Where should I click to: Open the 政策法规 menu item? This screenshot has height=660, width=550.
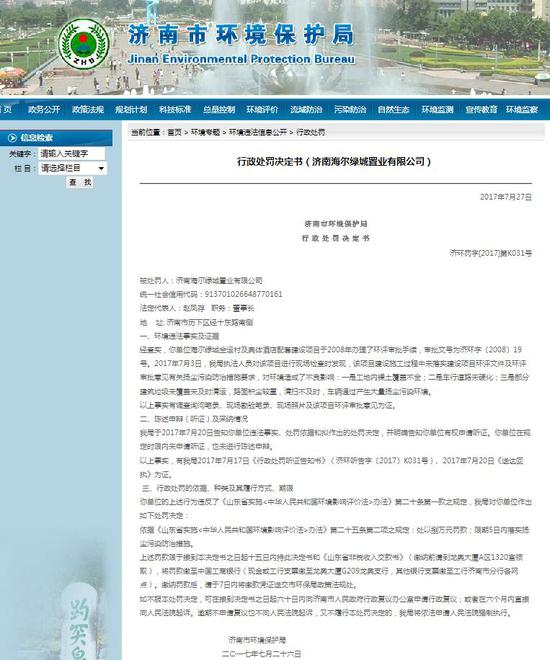tap(88, 109)
